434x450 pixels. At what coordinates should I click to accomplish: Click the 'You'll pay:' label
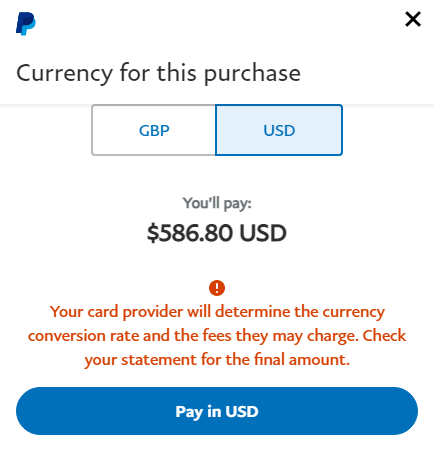click(217, 203)
